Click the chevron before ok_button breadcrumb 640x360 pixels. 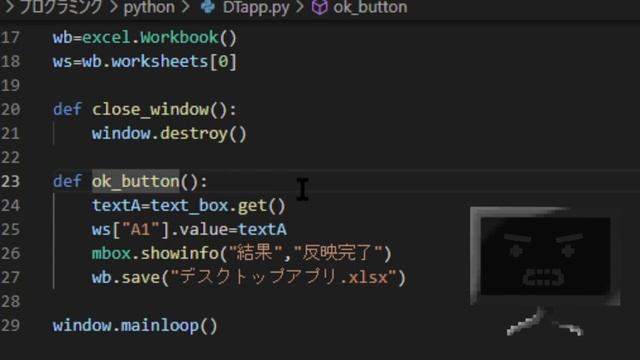tap(300, 7)
